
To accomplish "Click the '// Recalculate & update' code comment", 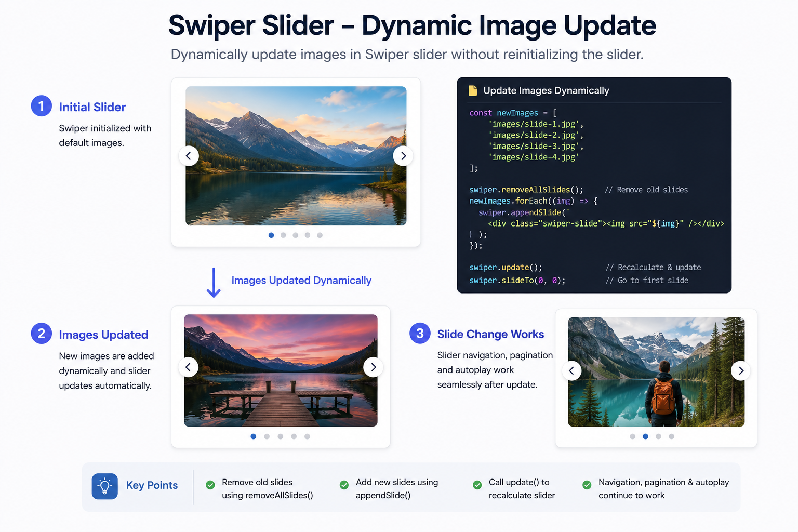I will pyautogui.click(x=653, y=267).
